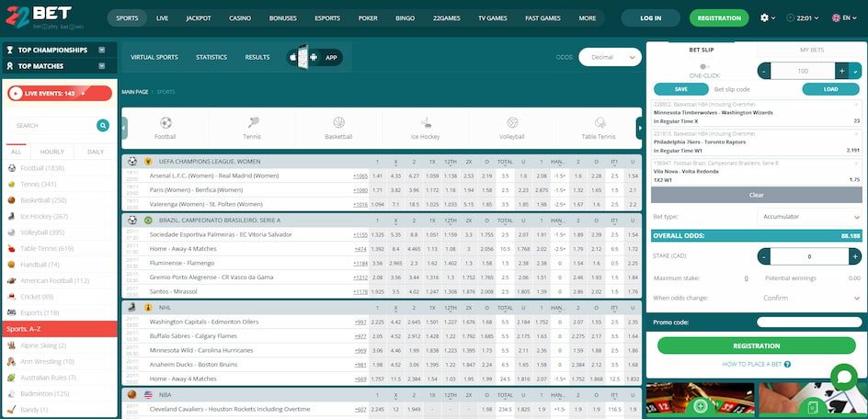This screenshot has height=419, width=868.
Task: Expand +997 markets for Washington Capitals match
Action: (x=360, y=323)
